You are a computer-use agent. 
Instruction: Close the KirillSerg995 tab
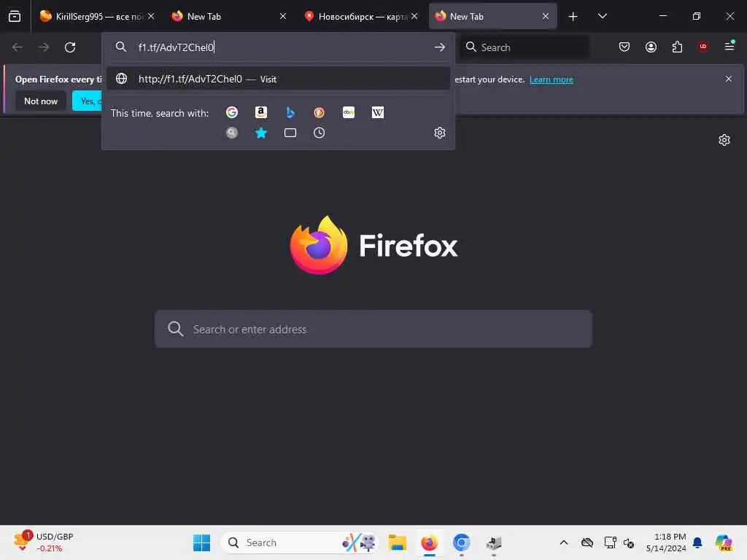coord(151,16)
